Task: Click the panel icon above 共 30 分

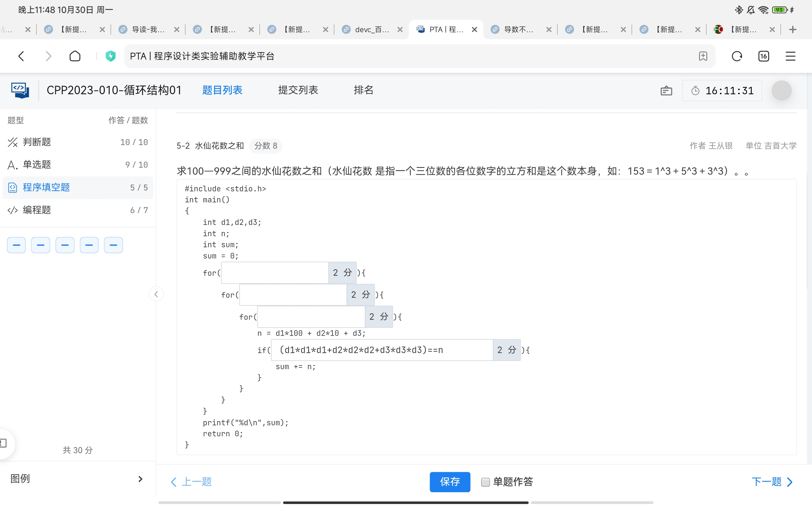Action: [x=4, y=443]
